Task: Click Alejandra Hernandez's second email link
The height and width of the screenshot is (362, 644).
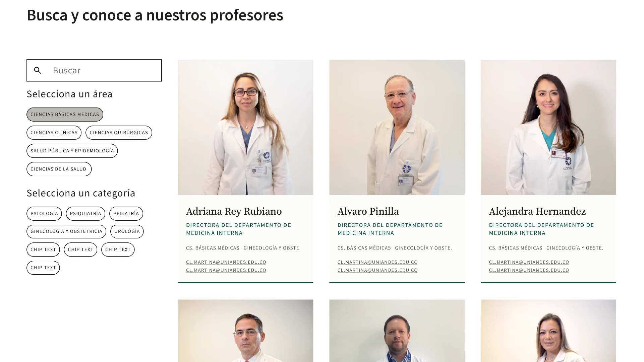Action: pos(529,270)
